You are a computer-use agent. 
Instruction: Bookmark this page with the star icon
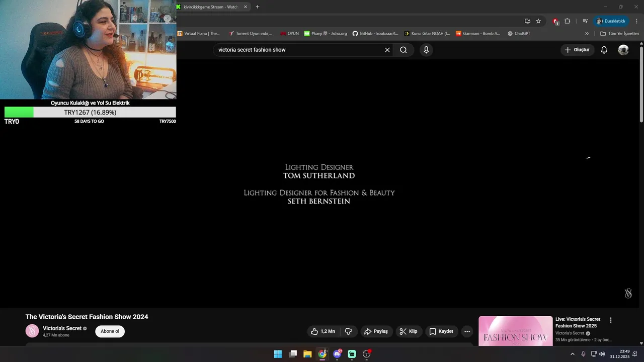(538, 21)
